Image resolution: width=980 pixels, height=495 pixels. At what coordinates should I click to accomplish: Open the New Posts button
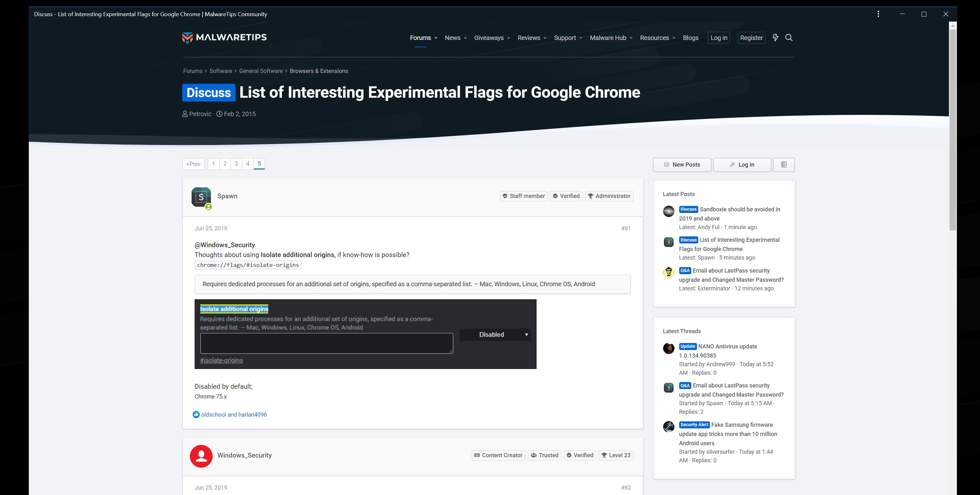pyautogui.click(x=682, y=164)
